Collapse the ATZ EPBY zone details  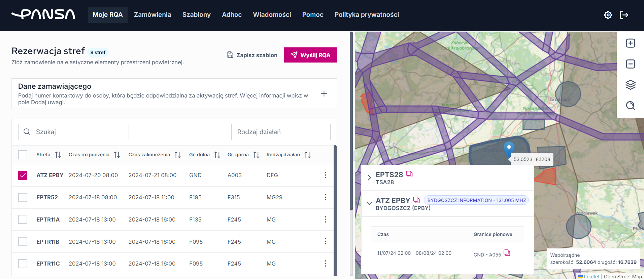tap(369, 203)
